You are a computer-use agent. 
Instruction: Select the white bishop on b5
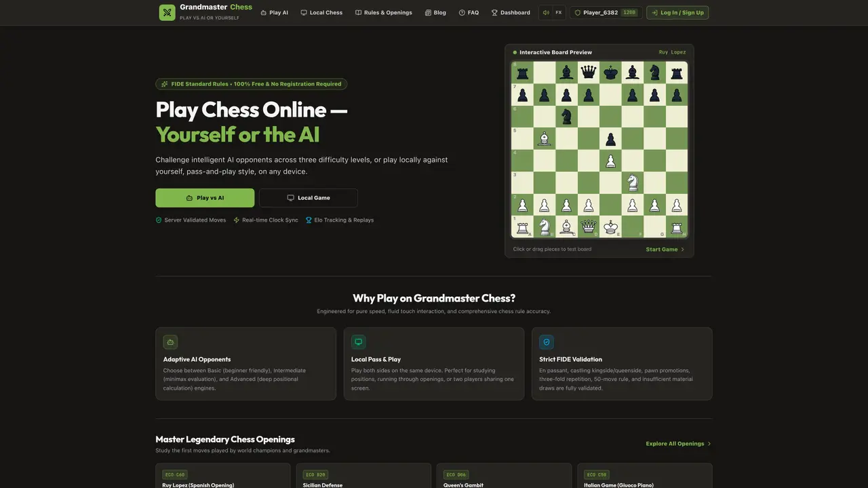[545, 139]
